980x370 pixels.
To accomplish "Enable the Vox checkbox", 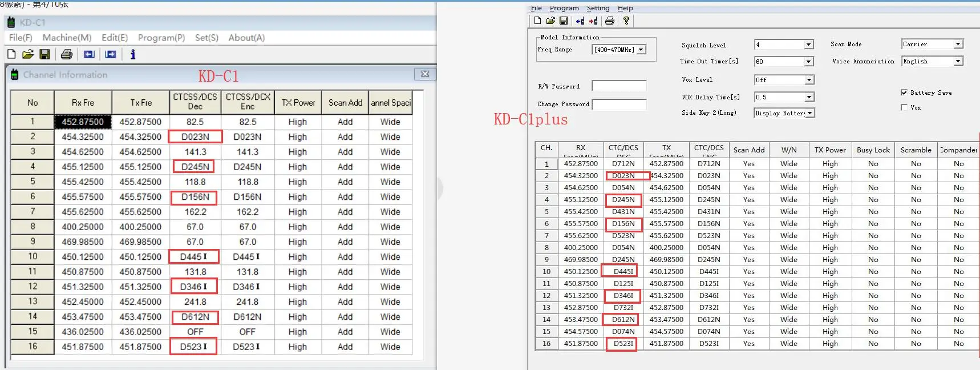I will pos(904,107).
